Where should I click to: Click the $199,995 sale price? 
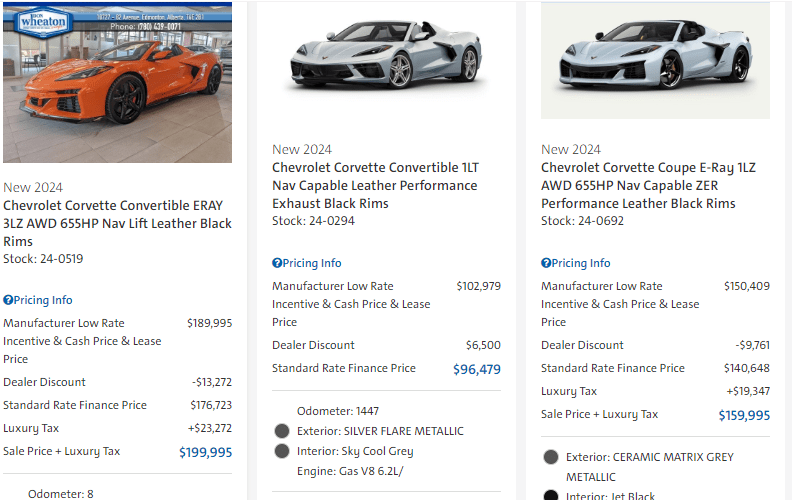[x=205, y=452]
